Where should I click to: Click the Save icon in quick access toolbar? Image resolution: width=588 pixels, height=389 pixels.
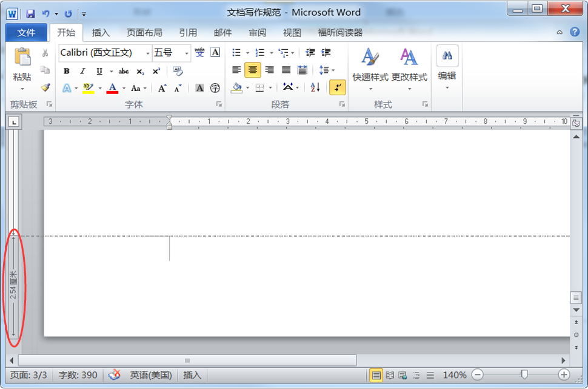pos(30,13)
